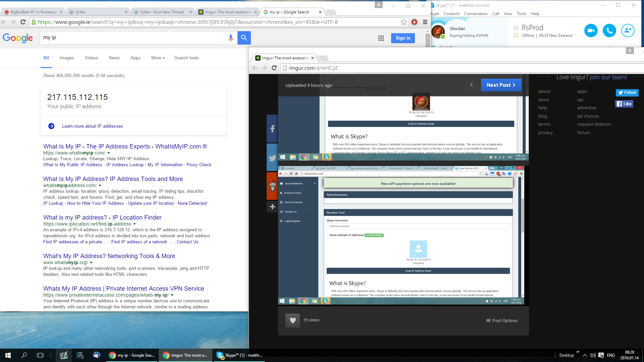Click the Facebook Like button
This screenshot has height=362, width=644.
click(x=624, y=104)
